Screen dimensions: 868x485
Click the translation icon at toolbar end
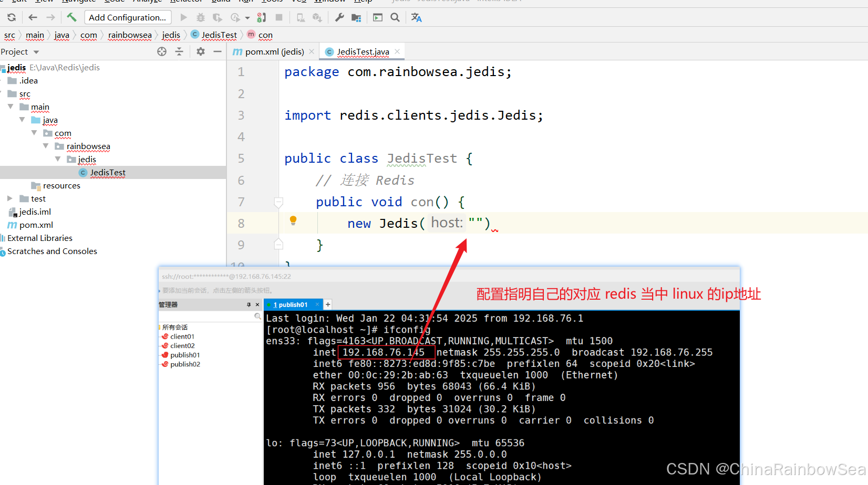click(x=416, y=17)
